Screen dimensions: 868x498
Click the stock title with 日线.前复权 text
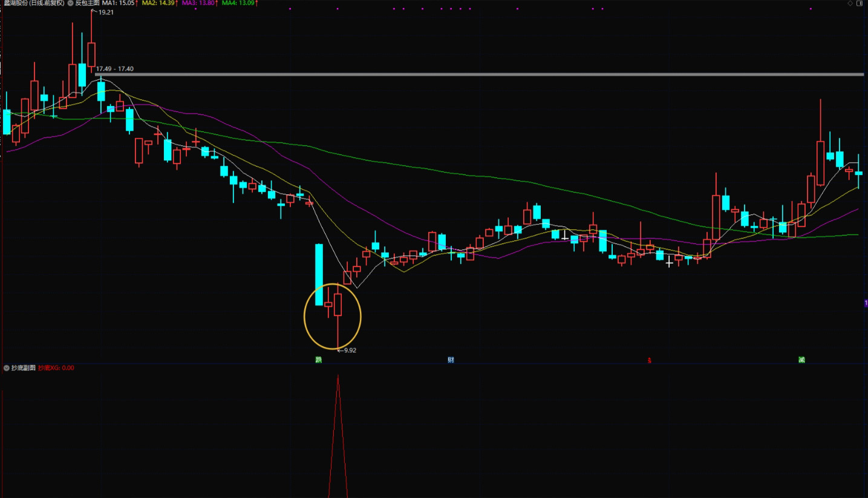click(x=33, y=3)
